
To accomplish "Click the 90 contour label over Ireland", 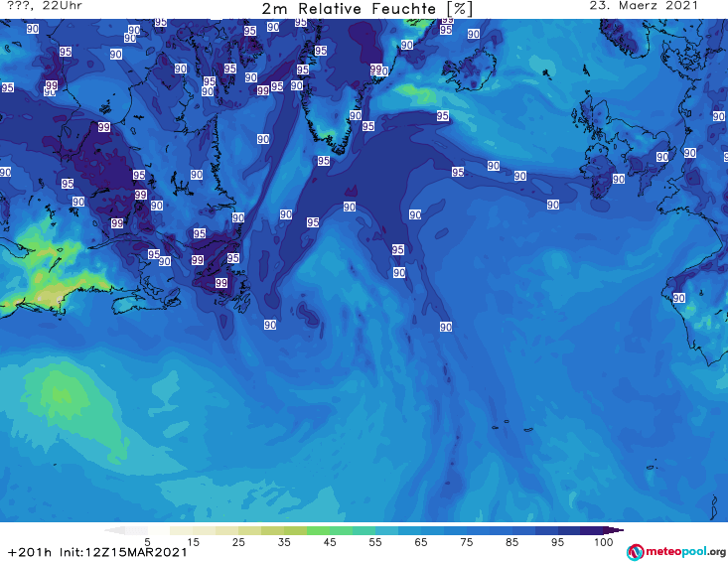I will pyautogui.click(x=618, y=179).
